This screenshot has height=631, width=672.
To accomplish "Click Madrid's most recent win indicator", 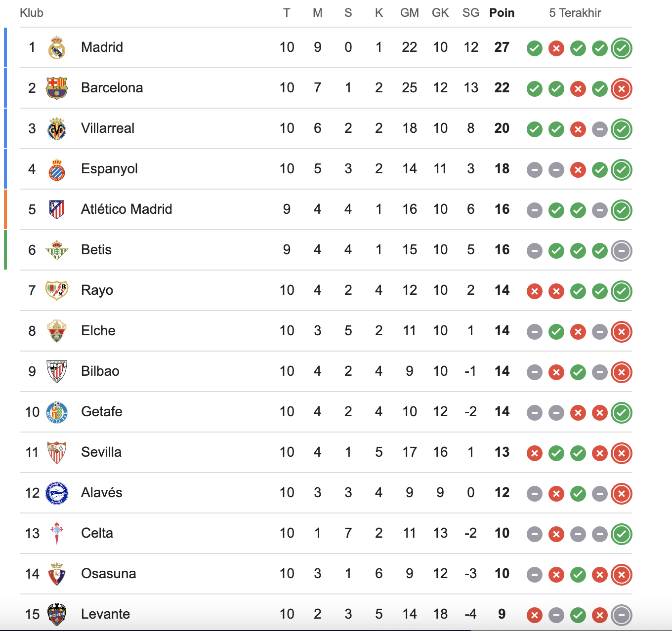I will [x=622, y=49].
